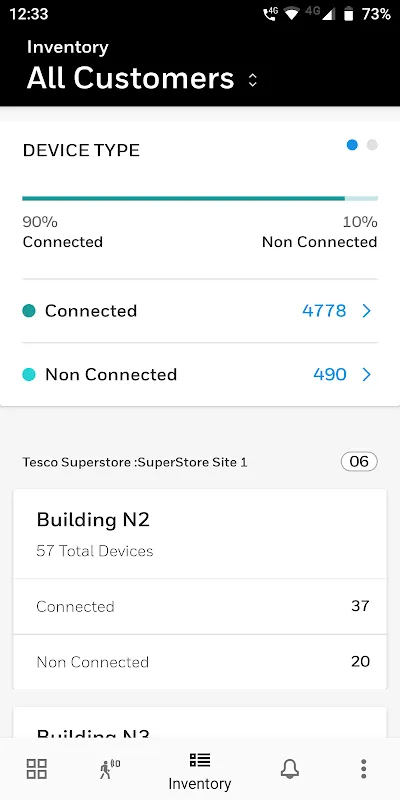Tap the All Customers header title
The width and height of the screenshot is (400, 800).
point(131,79)
